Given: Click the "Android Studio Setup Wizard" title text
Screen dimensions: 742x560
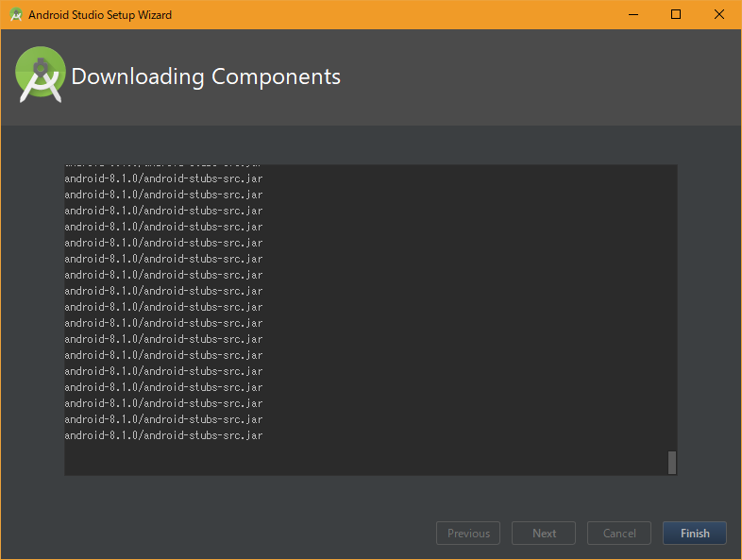Looking at the screenshot, I should (100, 15).
